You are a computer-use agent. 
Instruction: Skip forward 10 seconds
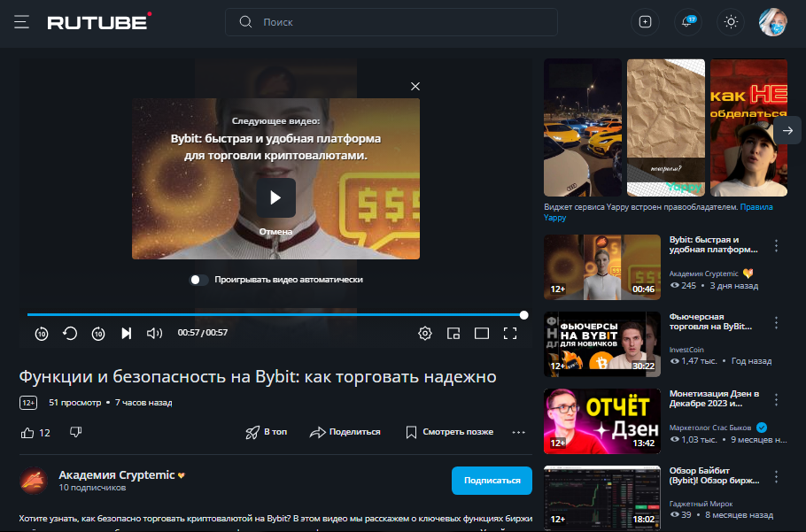coord(98,334)
